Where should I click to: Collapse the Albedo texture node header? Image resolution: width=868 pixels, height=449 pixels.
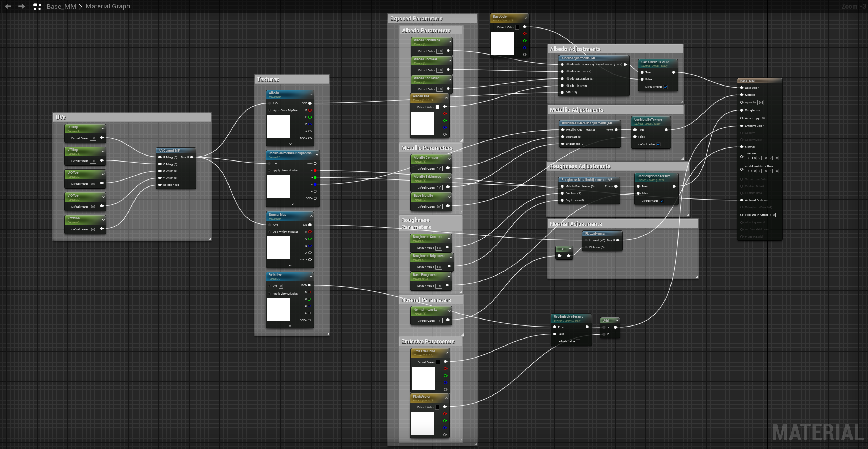pyautogui.click(x=311, y=94)
